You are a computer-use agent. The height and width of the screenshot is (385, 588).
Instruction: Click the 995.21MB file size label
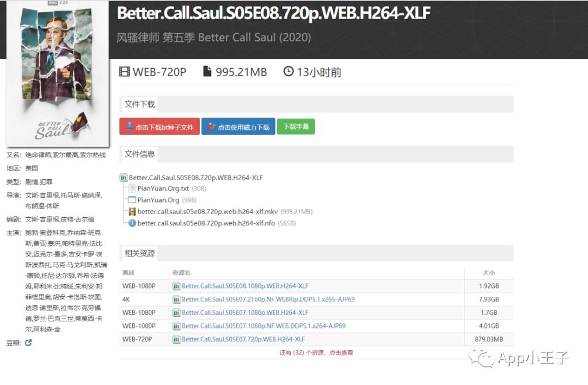coord(241,72)
